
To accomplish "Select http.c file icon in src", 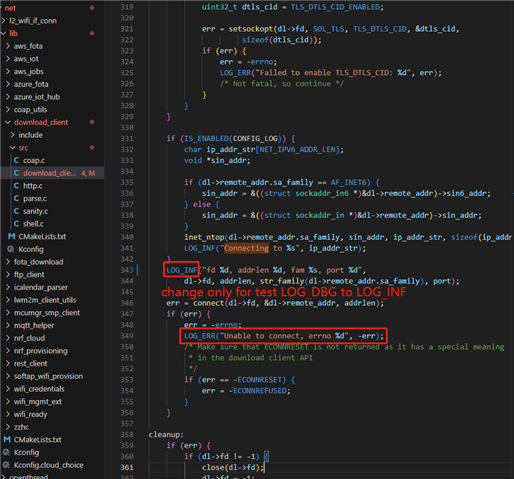I will 16,186.
